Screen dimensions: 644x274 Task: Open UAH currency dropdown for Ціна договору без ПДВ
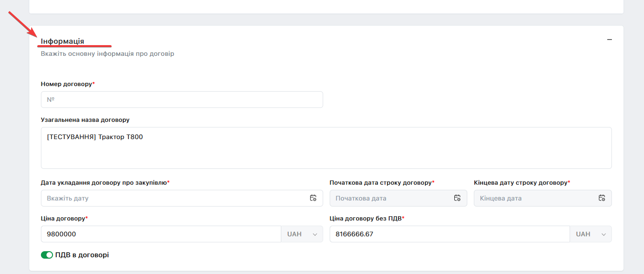(x=591, y=234)
